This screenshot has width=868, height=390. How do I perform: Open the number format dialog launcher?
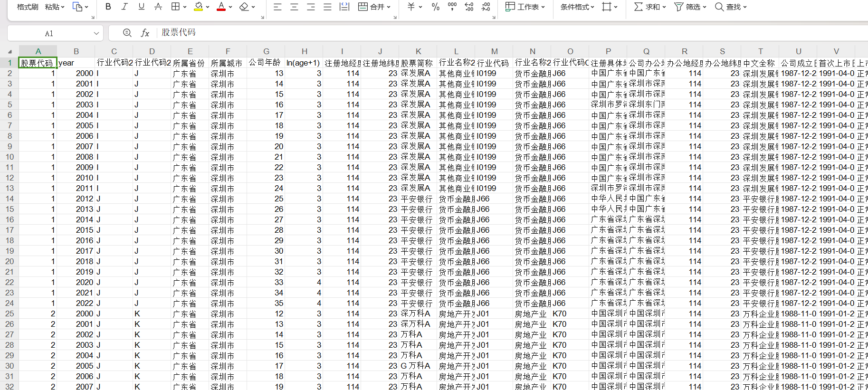pyautogui.click(x=494, y=18)
